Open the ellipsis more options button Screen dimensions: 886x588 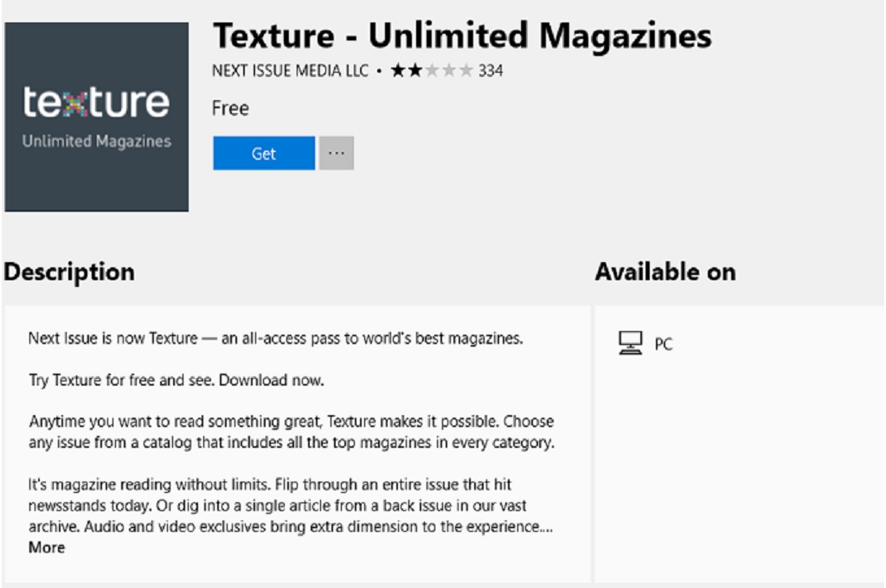(x=337, y=154)
